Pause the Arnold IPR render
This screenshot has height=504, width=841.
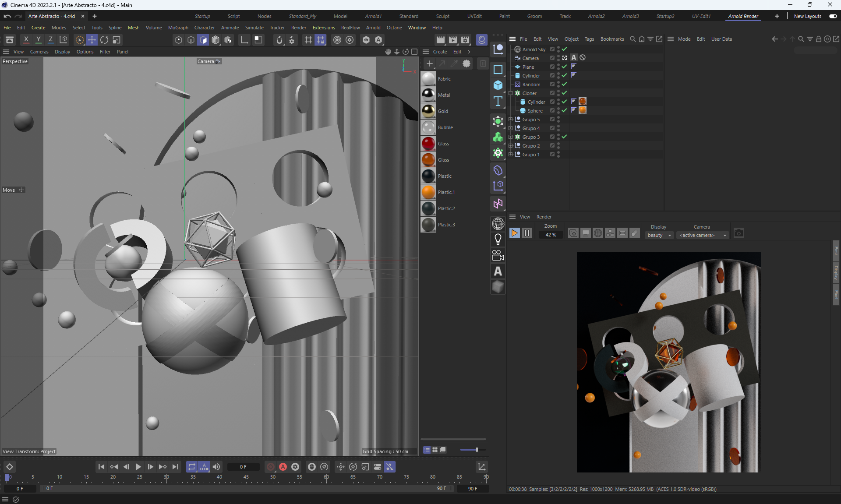pos(527,233)
